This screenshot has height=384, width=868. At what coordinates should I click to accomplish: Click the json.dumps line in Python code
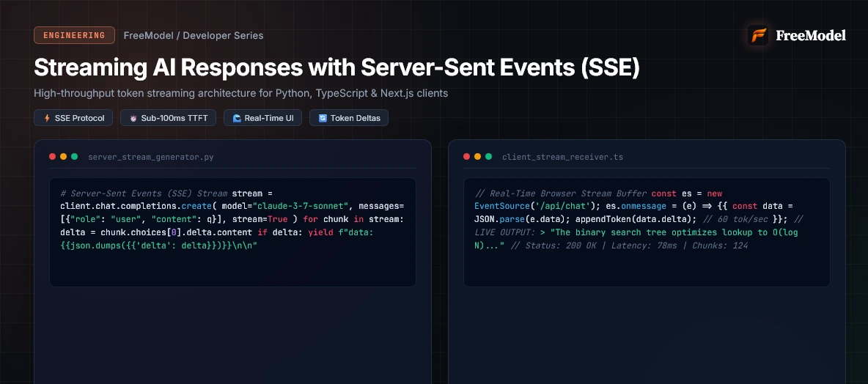[x=159, y=245]
